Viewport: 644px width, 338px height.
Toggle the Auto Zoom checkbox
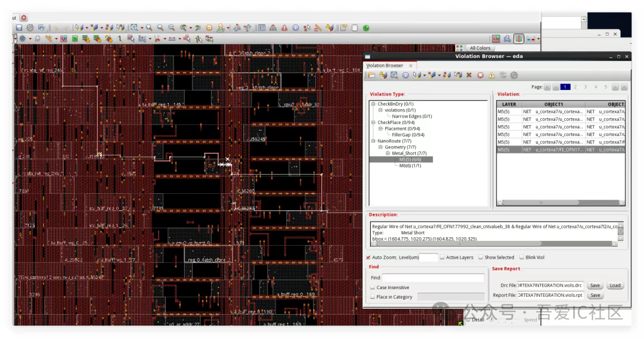[368, 258]
